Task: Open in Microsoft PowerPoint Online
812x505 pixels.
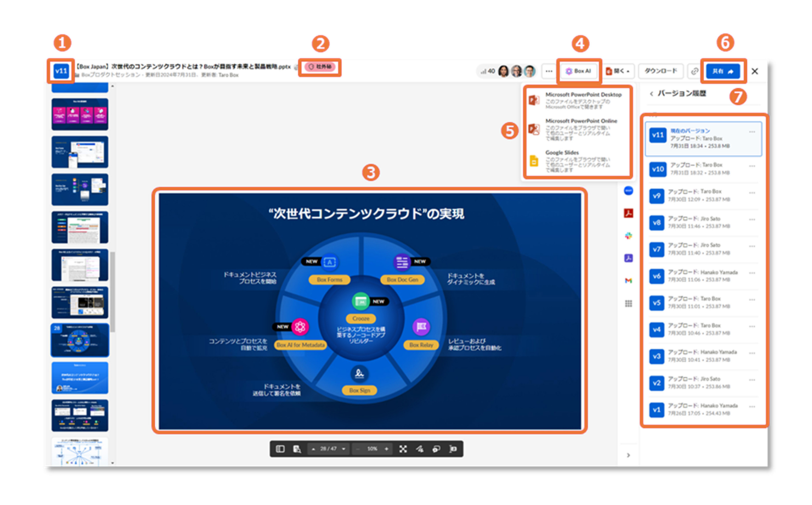Action: (579, 130)
